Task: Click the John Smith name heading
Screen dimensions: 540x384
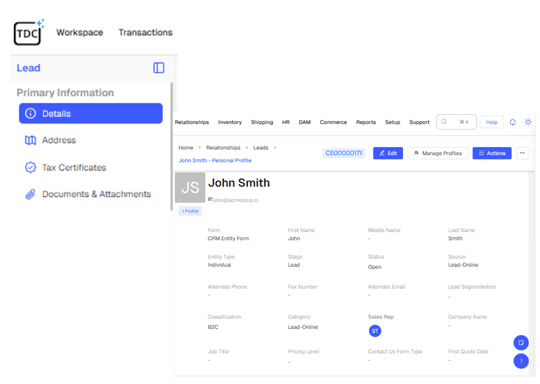Action: tap(239, 183)
